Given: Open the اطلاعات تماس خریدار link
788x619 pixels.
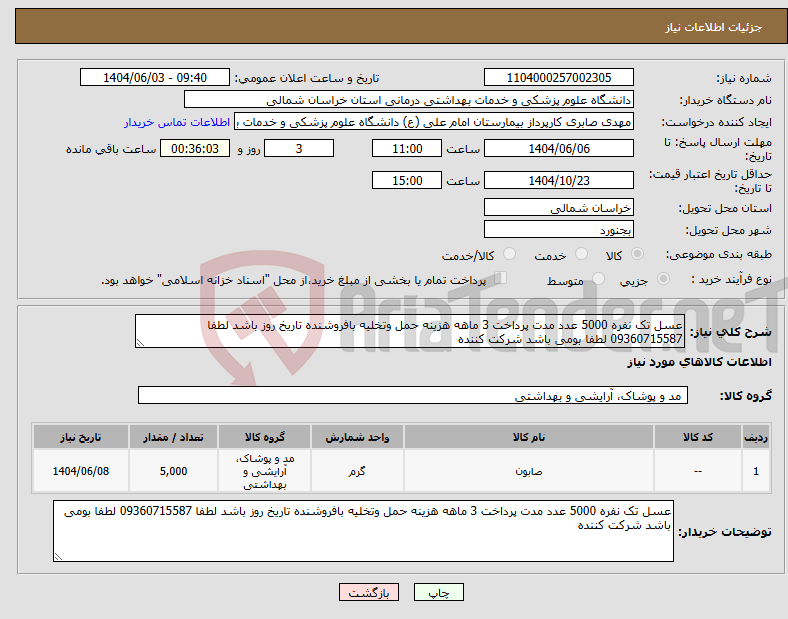Looking at the screenshot, I should pos(177,122).
